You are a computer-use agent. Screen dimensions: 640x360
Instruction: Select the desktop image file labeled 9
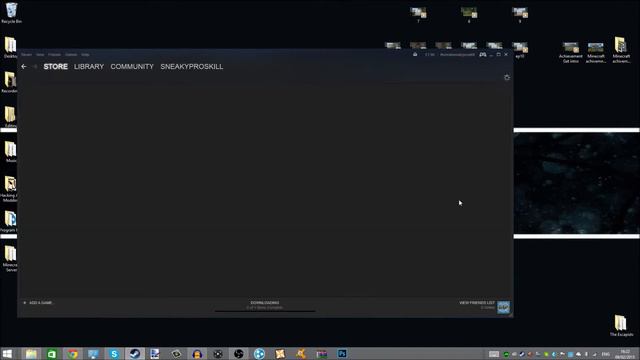[520, 15]
